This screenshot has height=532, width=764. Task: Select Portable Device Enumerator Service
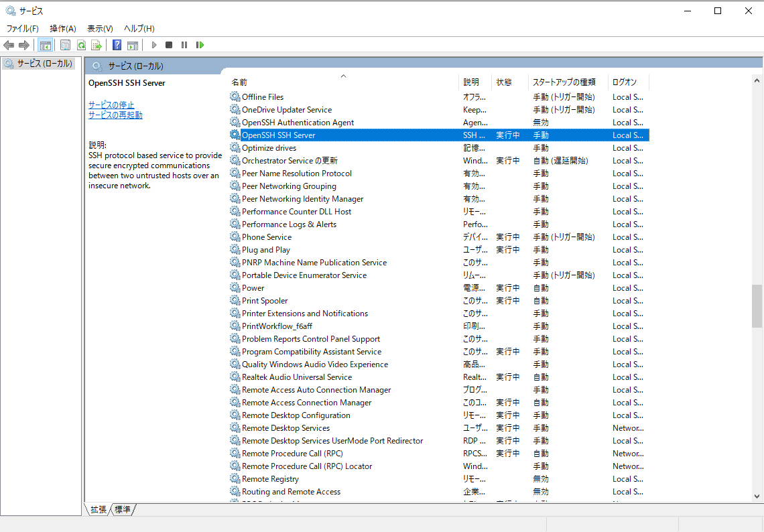coord(439,275)
